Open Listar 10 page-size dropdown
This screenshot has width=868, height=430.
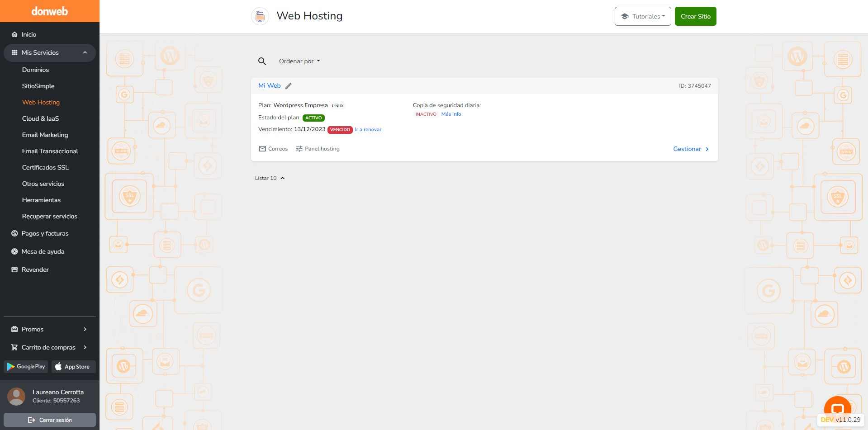[x=270, y=178]
